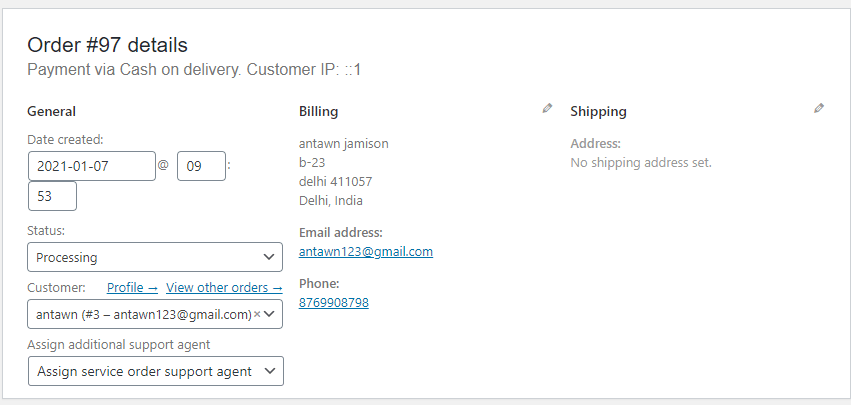Click the Order #97 details heading
The width and height of the screenshot is (851, 405).
[107, 45]
